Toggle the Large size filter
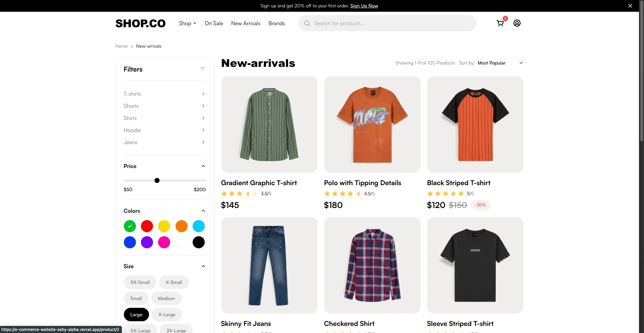Image resolution: width=644 pixels, height=333 pixels. point(136,315)
